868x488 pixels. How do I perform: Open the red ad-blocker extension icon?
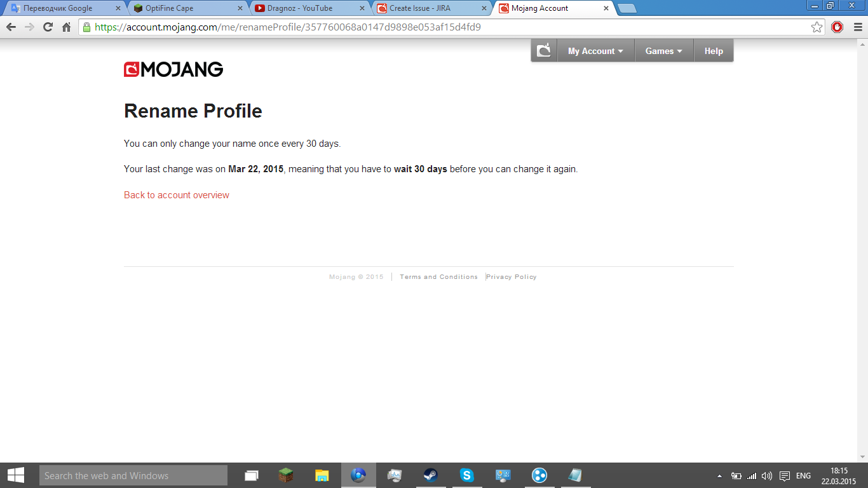(x=837, y=27)
